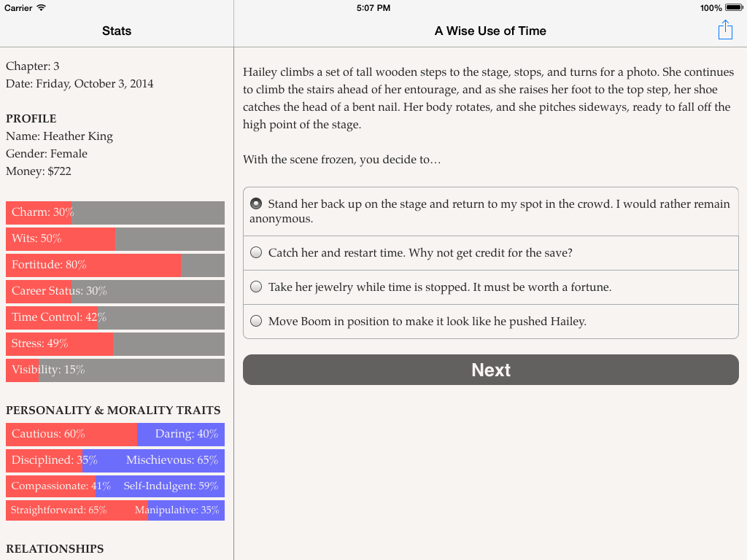
Task: Click the Time Control 42% bar
Action: pos(115,318)
